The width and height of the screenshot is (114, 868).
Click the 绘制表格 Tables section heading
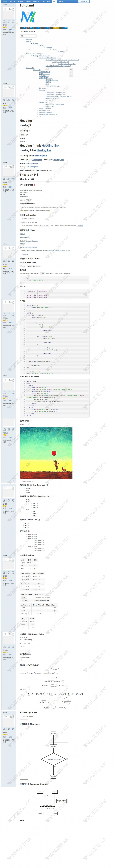click(x=27, y=555)
